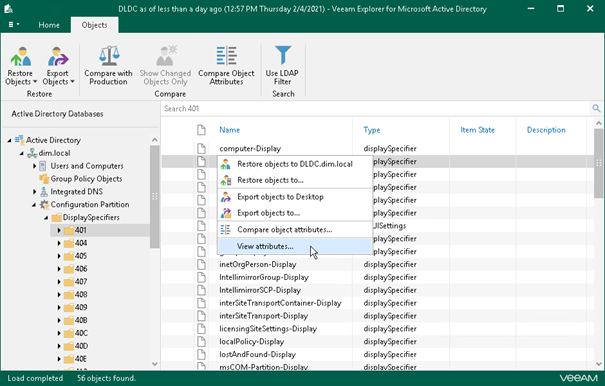Select the Configuration Partition tree item

[90, 204]
